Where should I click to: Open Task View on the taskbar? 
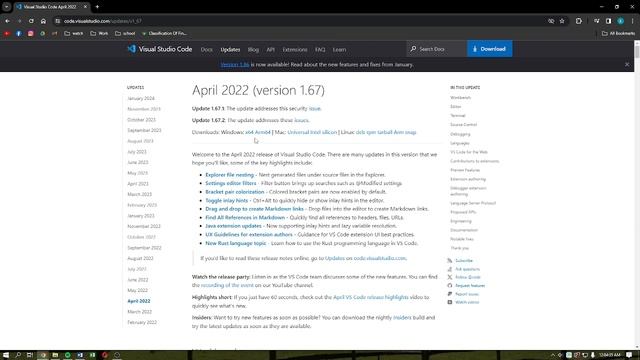[30, 355]
